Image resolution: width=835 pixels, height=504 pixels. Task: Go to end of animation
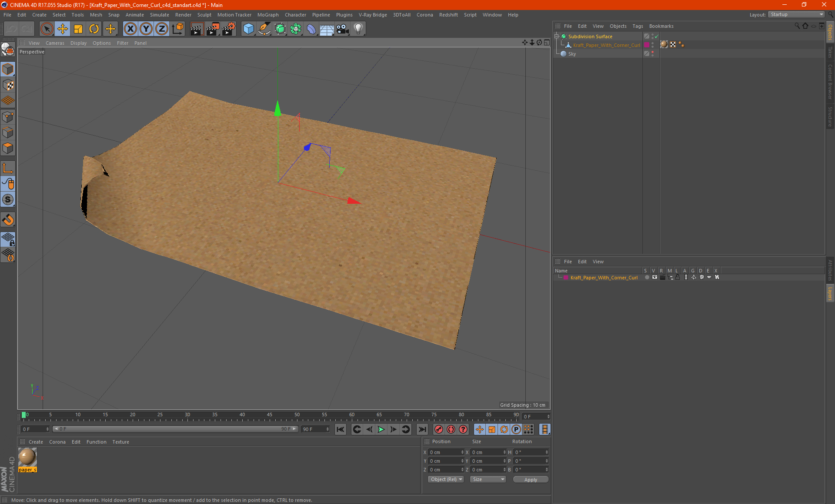pos(422,429)
